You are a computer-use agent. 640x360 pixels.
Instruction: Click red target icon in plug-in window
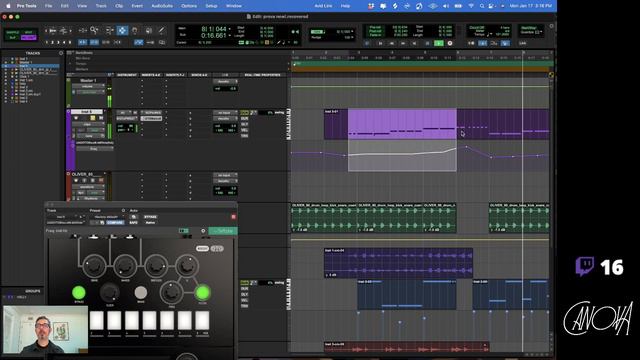pos(233,217)
